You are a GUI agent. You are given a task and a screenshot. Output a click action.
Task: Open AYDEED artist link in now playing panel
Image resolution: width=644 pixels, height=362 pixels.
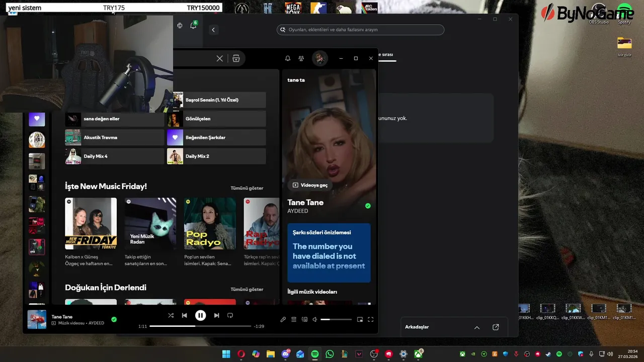pyautogui.click(x=297, y=211)
